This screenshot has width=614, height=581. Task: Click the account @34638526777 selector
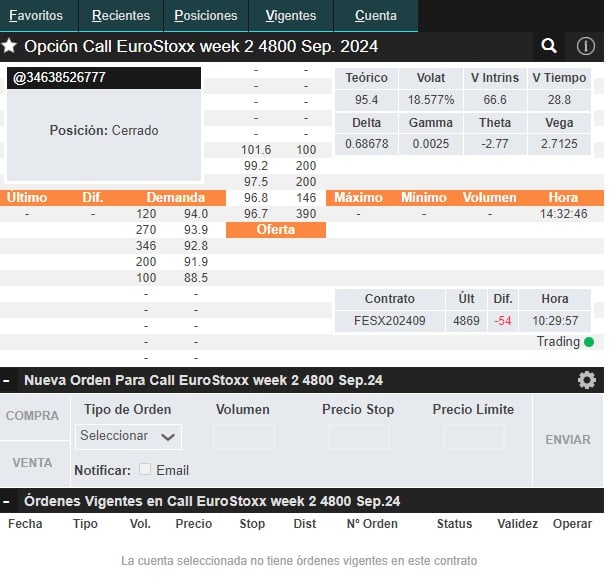tap(105, 78)
